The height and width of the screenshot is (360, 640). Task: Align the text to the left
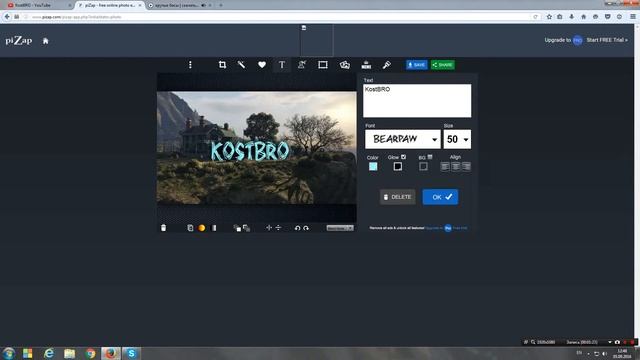click(x=445, y=167)
